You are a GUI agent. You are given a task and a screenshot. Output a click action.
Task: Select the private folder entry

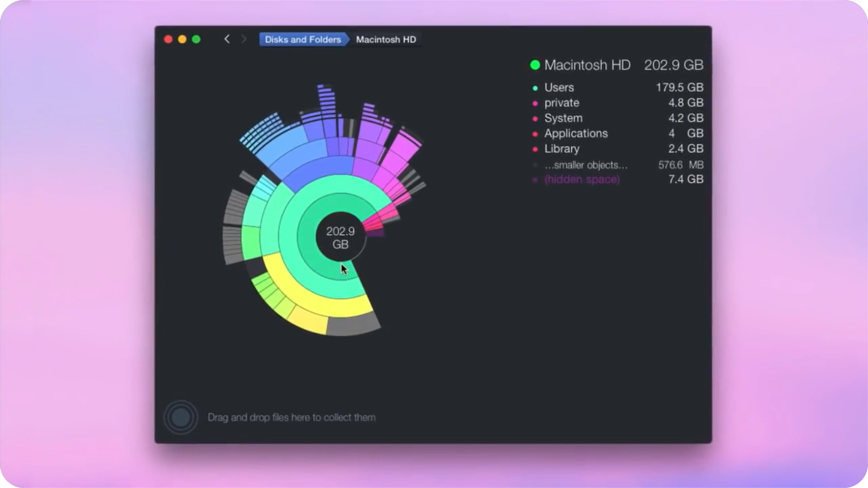click(561, 103)
